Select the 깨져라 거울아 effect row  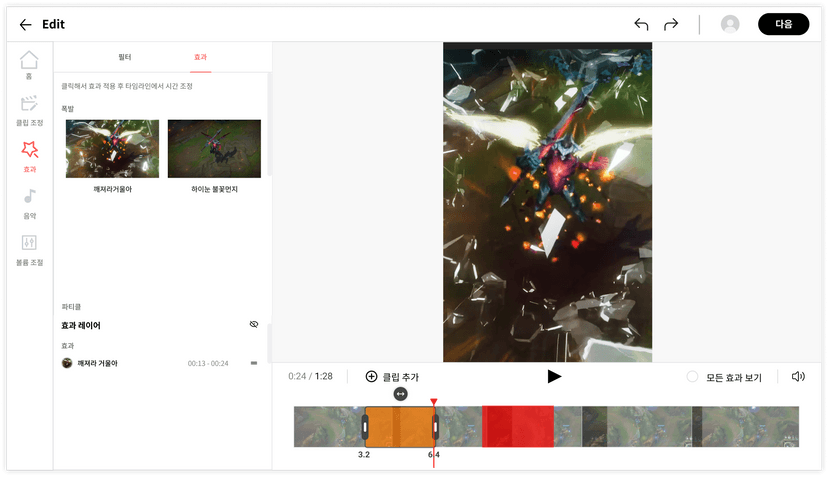[x=160, y=363]
